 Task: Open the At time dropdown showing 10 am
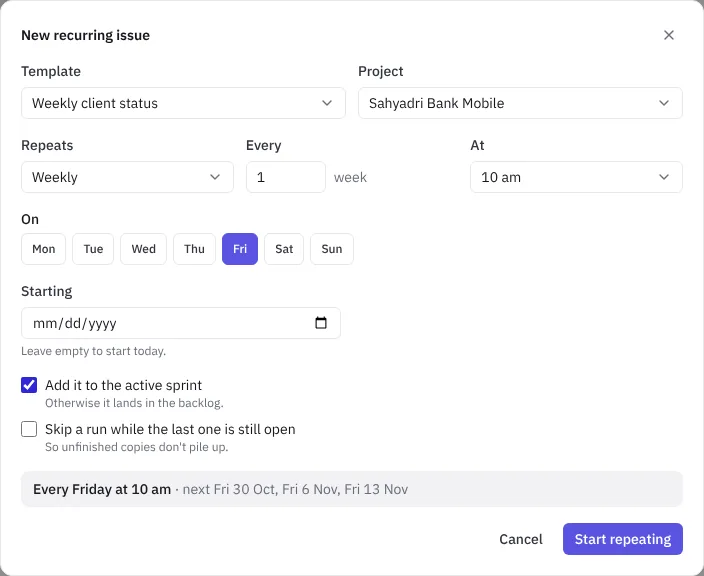576,177
